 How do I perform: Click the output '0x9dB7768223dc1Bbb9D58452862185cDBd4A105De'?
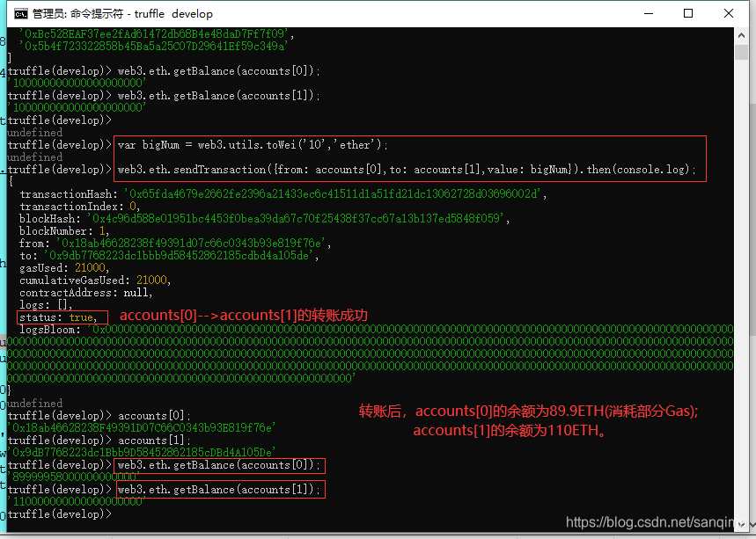[142, 452]
